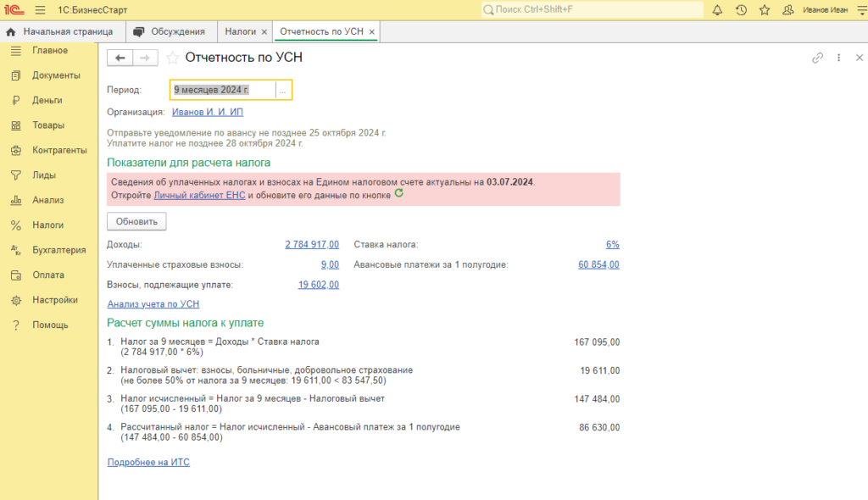Click the Документы sidebar icon
Screen dimensions: 868x500
16,75
